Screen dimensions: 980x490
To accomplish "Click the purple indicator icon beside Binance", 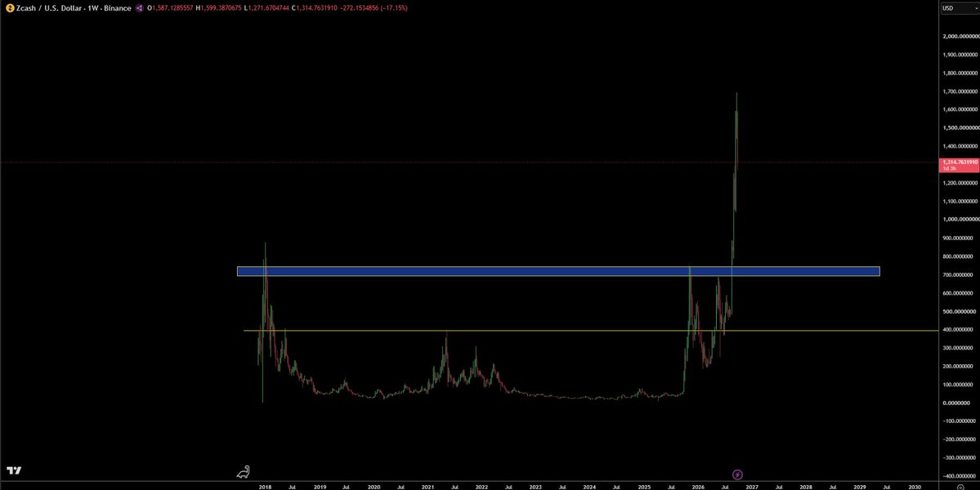I will pos(139,8).
